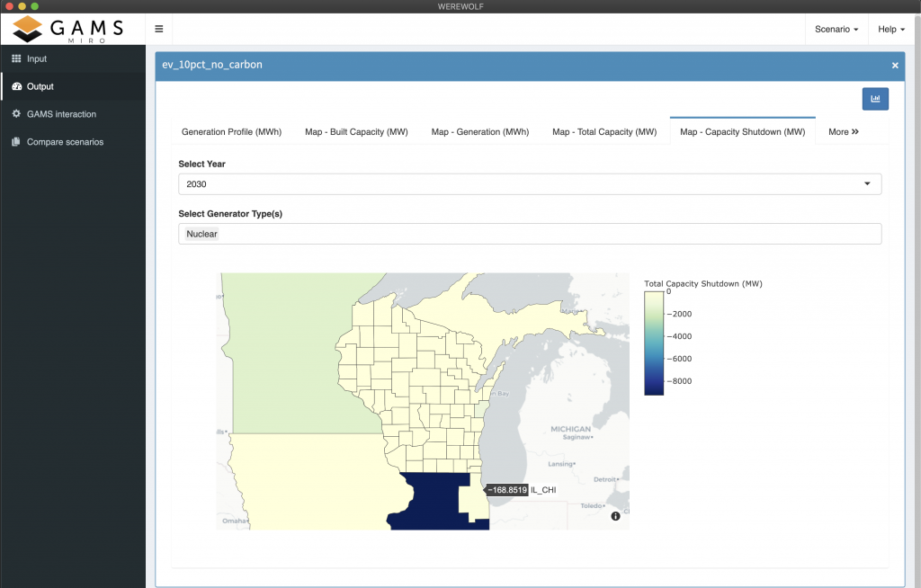
Task: Click the IL_CHI region on the map
Action: [471, 498]
